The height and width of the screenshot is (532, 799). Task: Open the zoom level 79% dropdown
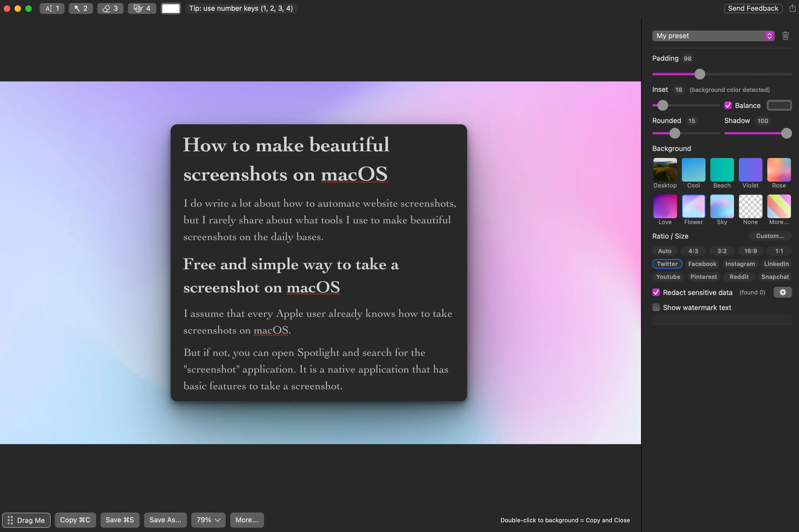208,520
